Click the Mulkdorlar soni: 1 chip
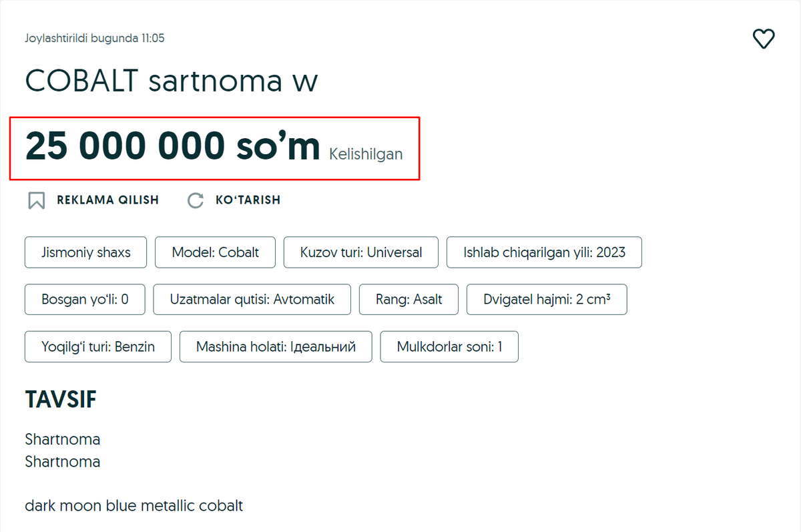This screenshot has height=532, width=801. [x=449, y=346]
